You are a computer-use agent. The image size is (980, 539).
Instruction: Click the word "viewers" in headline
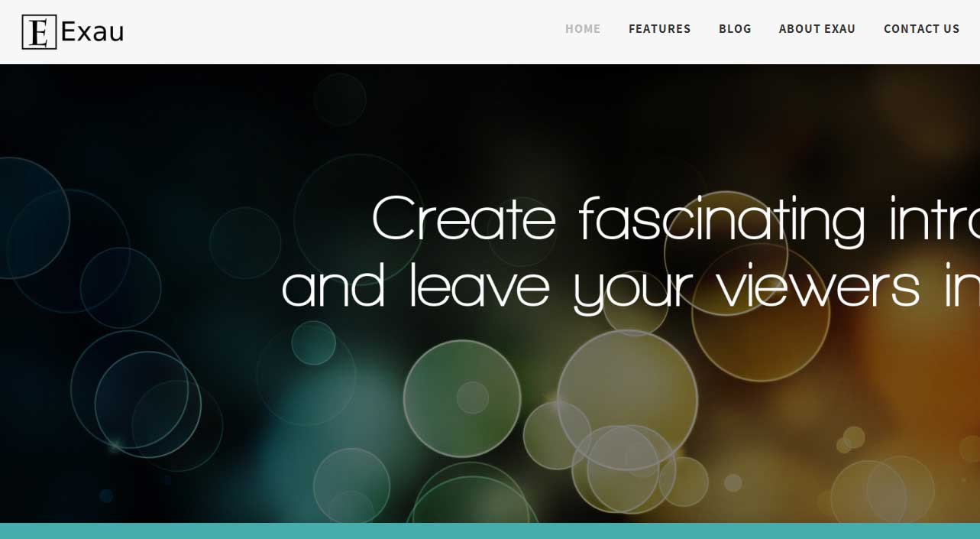[x=818, y=287]
